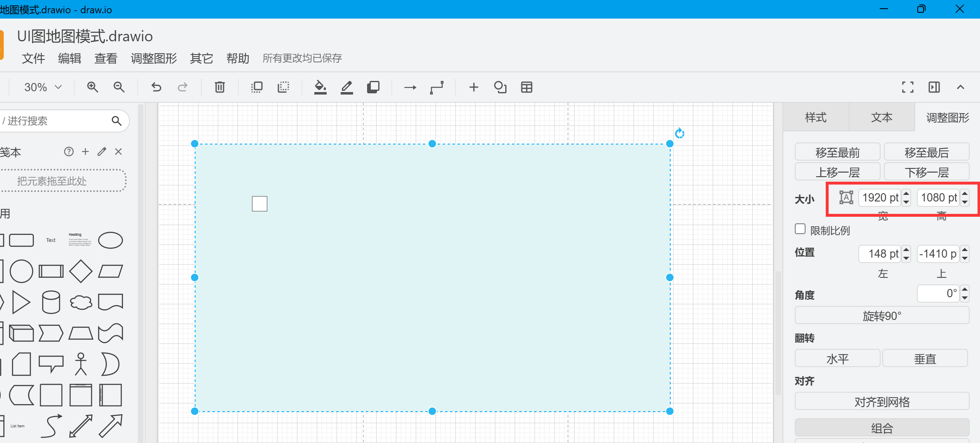Open the waypoints connector style tool
Image resolution: width=980 pixels, height=443 pixels.
437,88
